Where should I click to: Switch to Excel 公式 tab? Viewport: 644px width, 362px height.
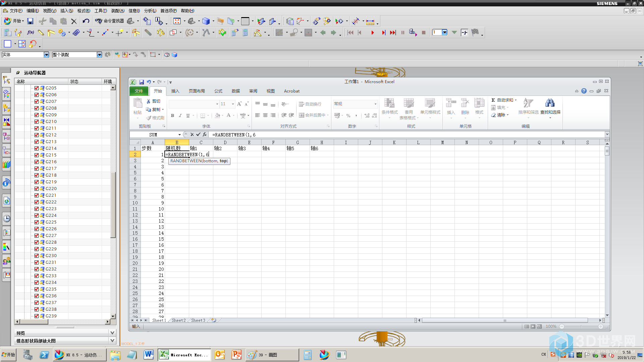pyautogui.click(x=218, y=91)
